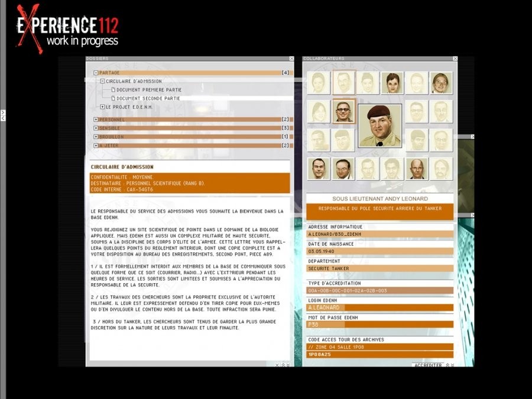Select highlighted portrait of man with glasses

[x=343, y=111]
